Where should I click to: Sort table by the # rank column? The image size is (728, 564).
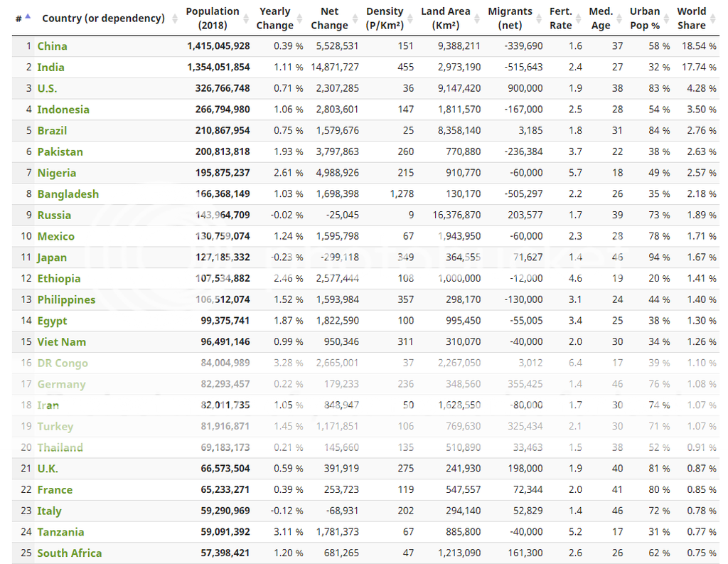(23, 18)
